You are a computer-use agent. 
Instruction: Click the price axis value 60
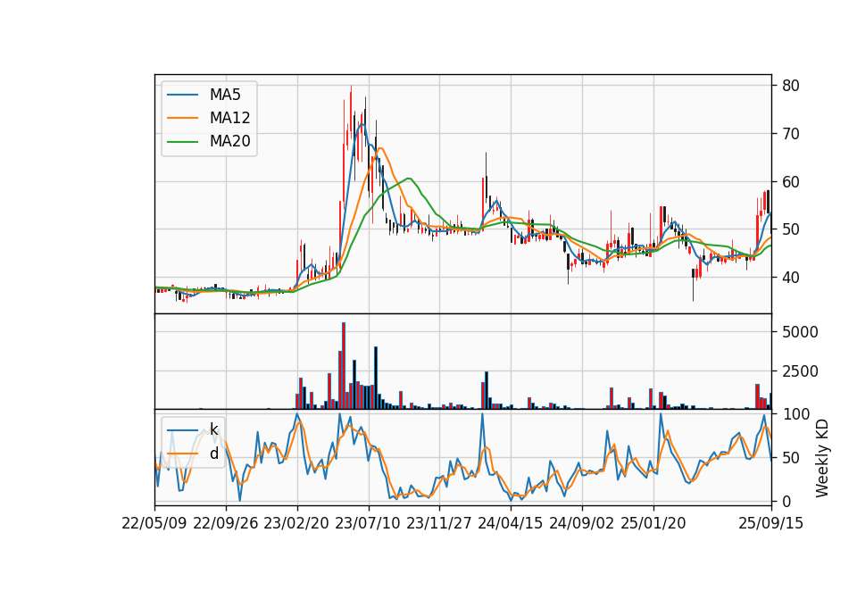[x=791, y=181]
